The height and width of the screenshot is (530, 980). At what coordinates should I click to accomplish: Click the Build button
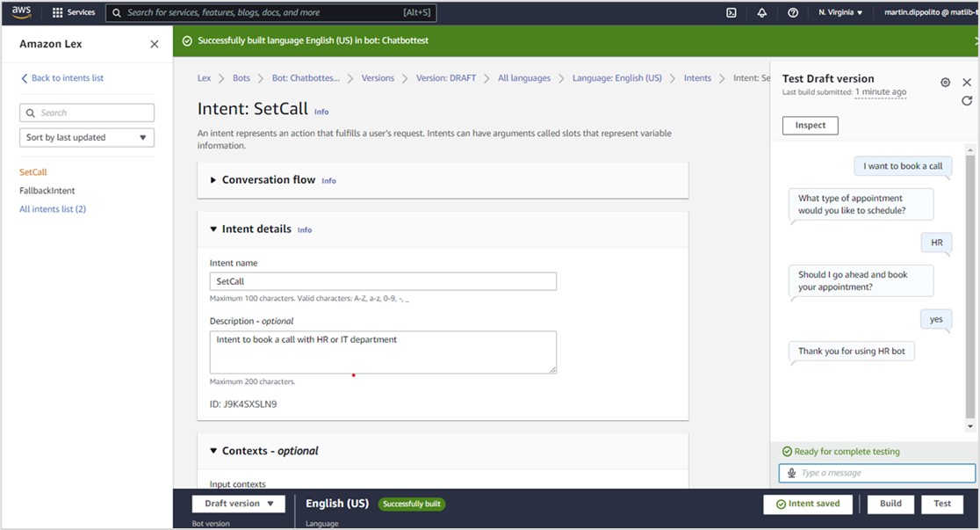[x=890, y=504]
